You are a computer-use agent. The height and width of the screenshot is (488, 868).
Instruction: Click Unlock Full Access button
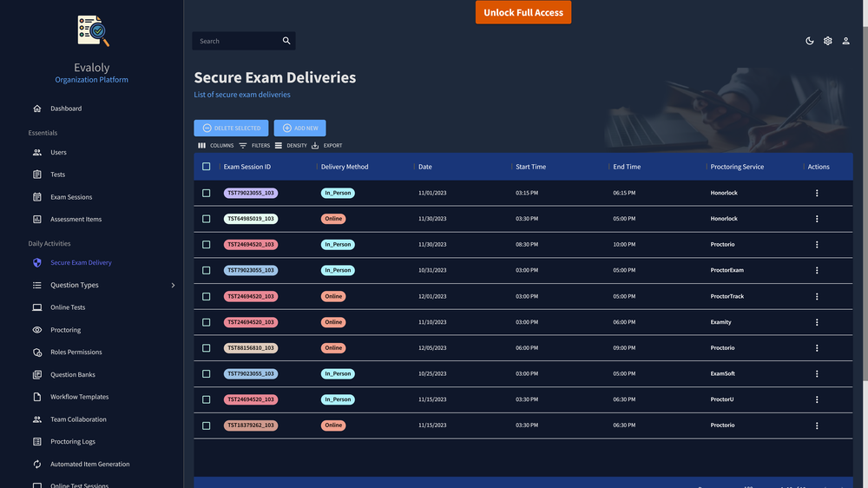523,12
